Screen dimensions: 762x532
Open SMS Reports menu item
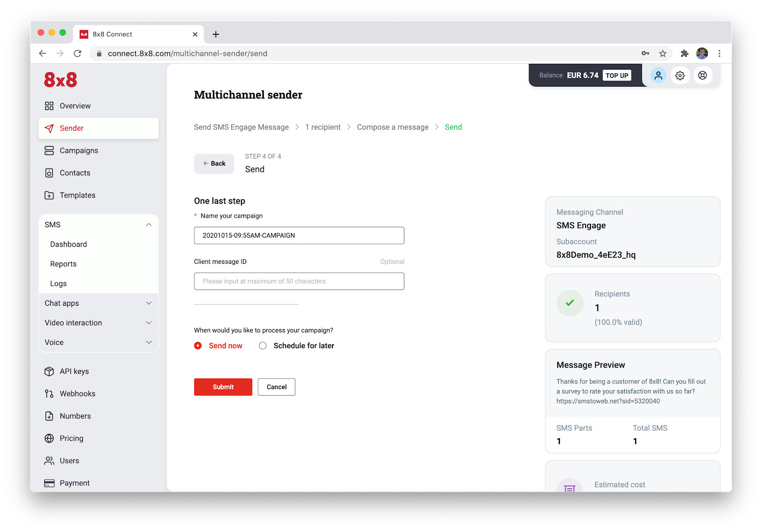[x=63, y=264]
